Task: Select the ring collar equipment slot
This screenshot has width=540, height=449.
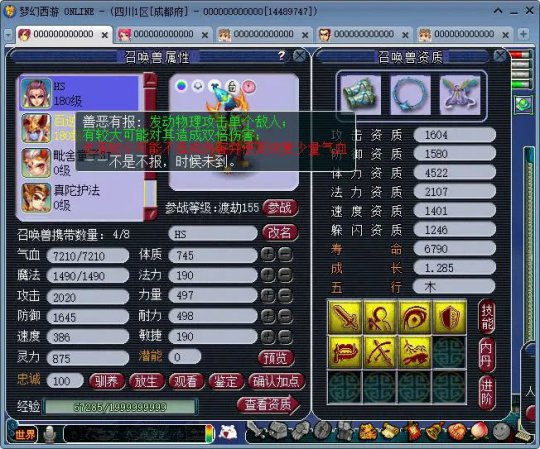Action: pyautogui.click(x=410, y=95)
